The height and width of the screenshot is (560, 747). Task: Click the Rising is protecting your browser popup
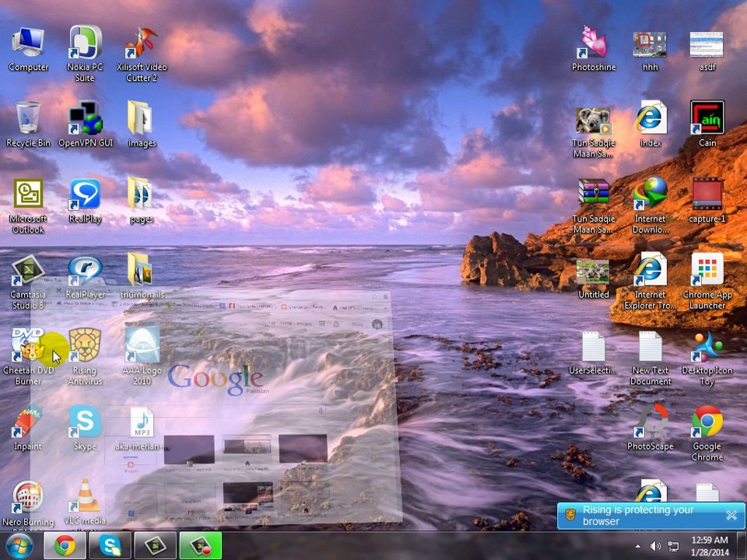[651, 516]
